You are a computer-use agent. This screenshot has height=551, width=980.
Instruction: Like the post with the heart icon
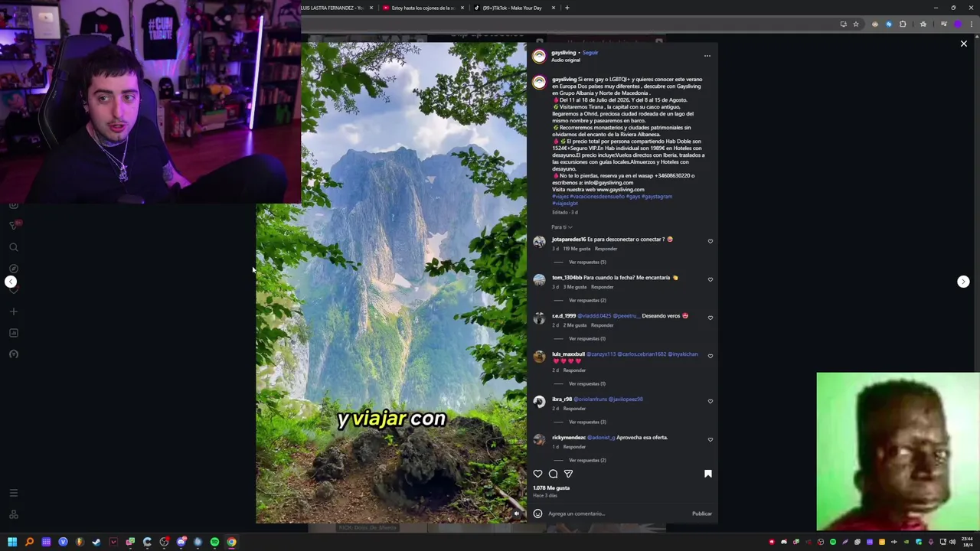537,474
